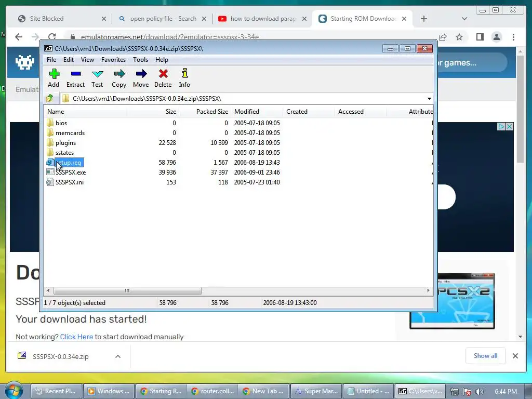Select the sstates folder
532x399 pixels.
60,152
